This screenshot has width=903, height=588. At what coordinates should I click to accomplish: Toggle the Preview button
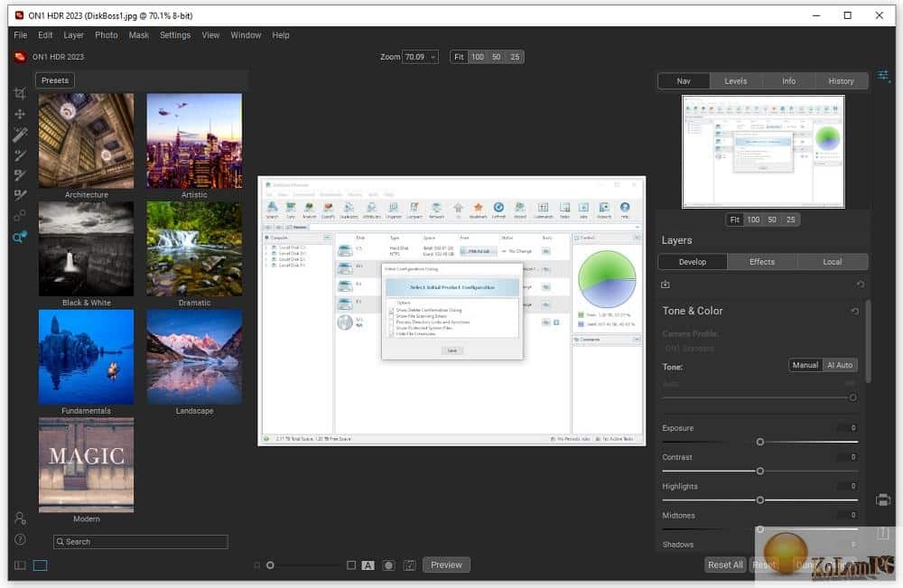coord(446,565)
